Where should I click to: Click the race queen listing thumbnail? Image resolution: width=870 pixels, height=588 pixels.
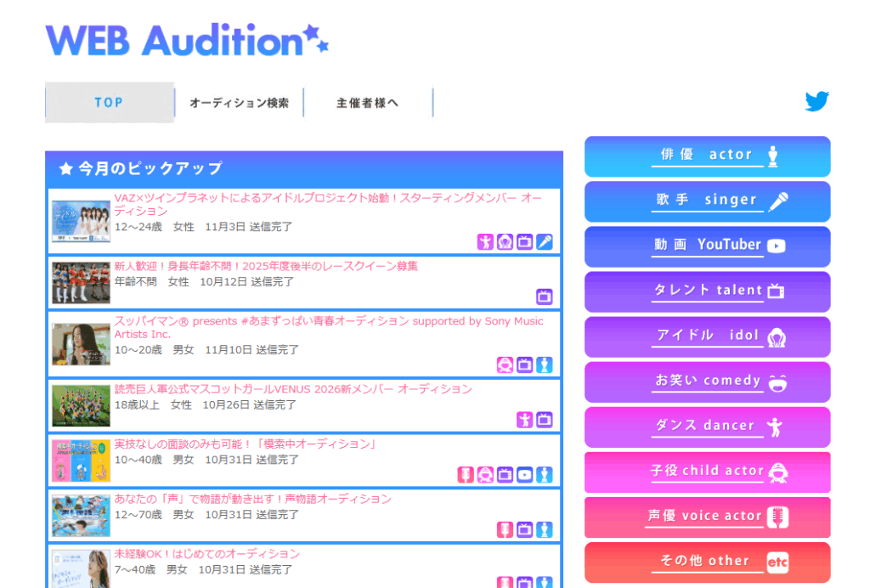[x=81, y=283]
